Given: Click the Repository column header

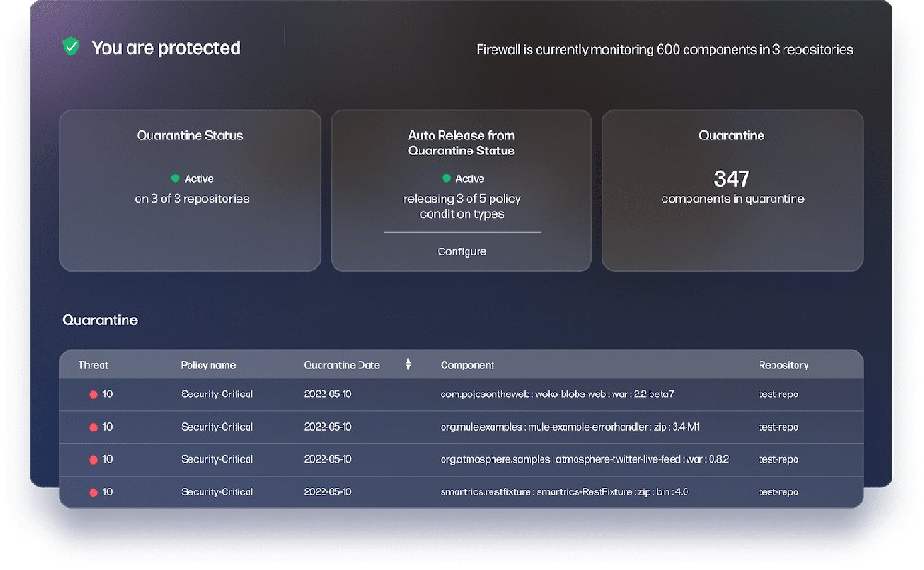Looking at the screenshot, I should [784, 365].
